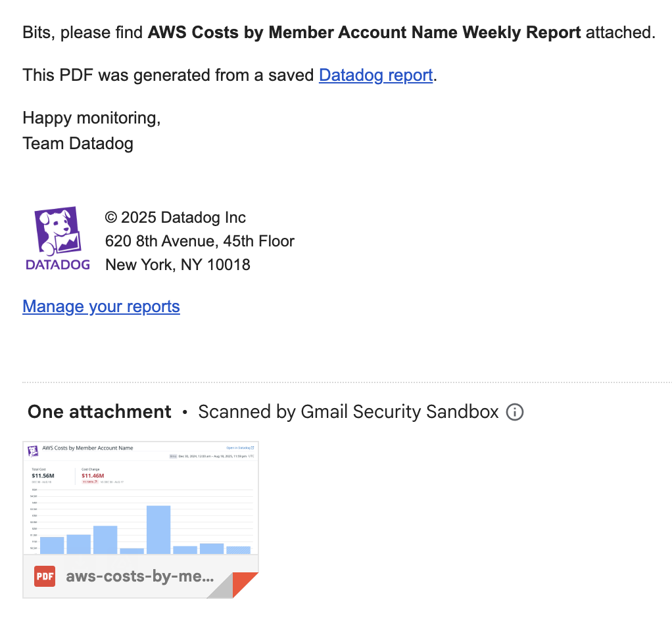
Task: Click the small Datadog logo inside the PDF preview
Action: [33, 451]
